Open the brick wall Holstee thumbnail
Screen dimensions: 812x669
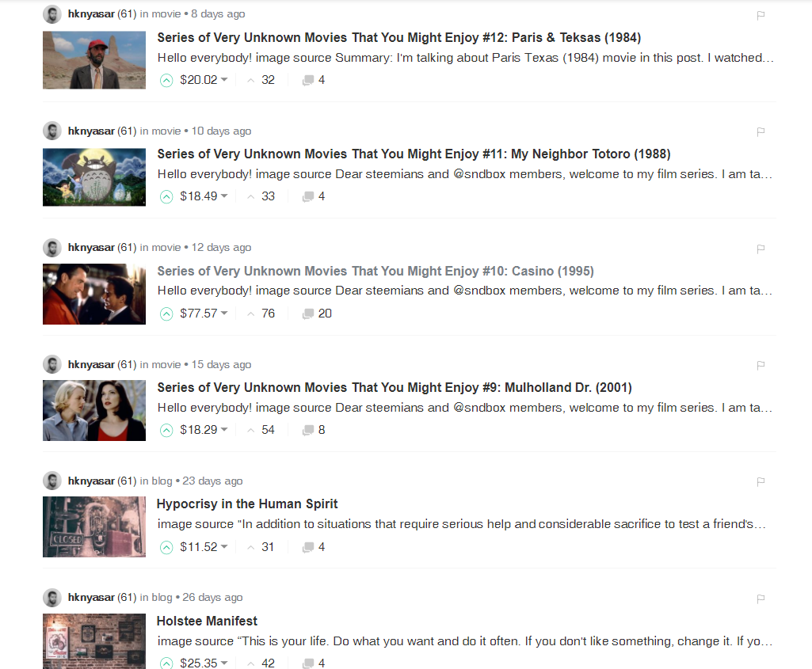pyautogui.click(x=94, y=641)
